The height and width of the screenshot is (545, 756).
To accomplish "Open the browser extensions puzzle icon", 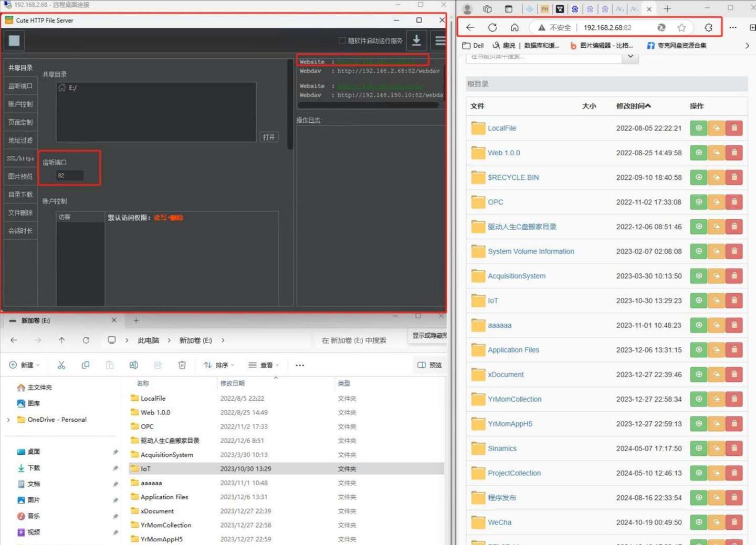I will [x=708, y=27].
